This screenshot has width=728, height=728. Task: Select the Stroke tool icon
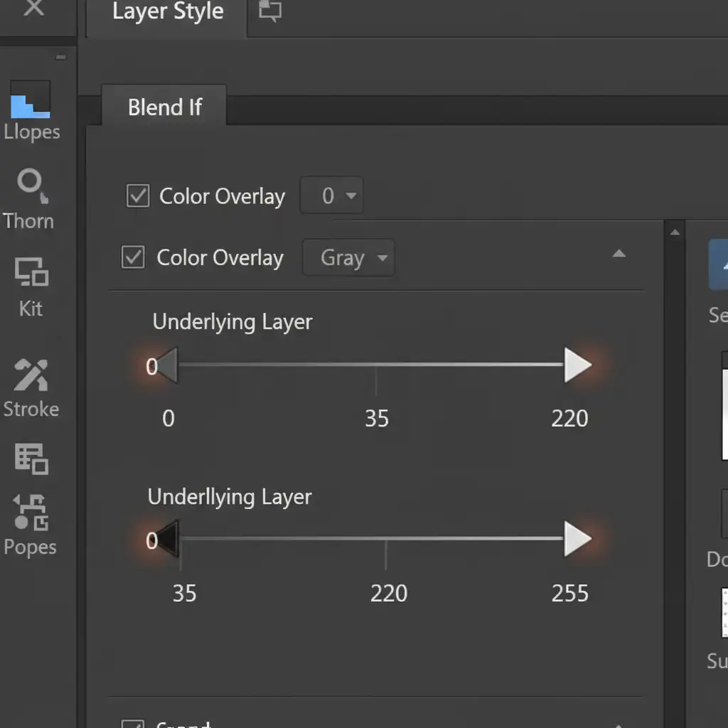pos(31,375)
